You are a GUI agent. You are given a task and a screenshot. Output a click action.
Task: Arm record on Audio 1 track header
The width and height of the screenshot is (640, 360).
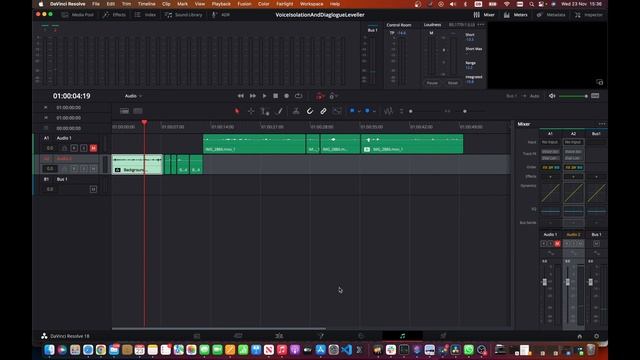74,148
